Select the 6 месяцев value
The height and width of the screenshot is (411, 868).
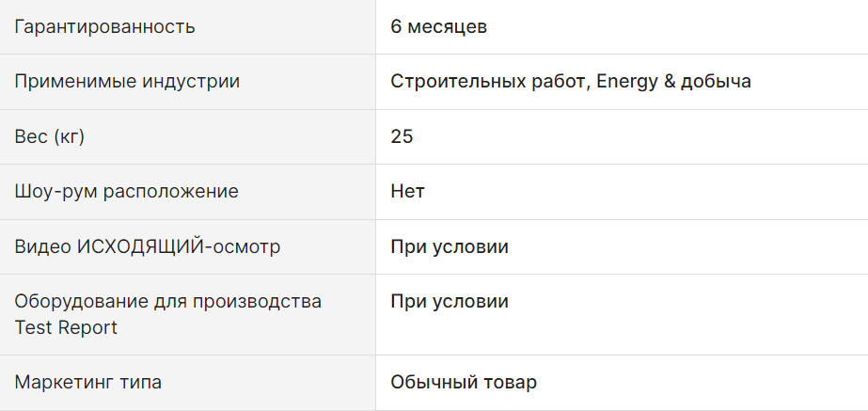click(x=438, y=26)
